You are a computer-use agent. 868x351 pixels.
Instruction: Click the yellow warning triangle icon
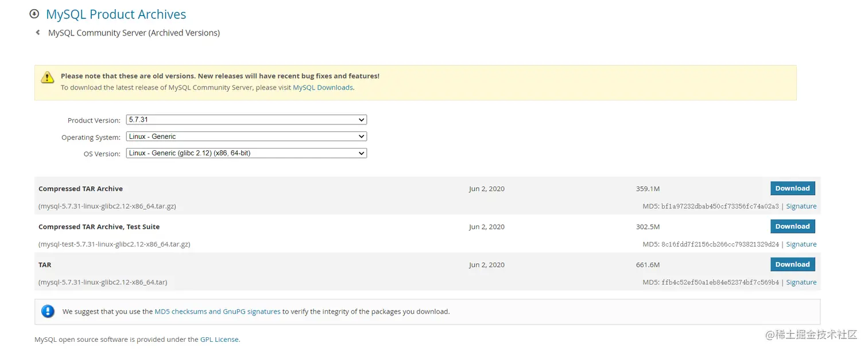click(47, 78)
